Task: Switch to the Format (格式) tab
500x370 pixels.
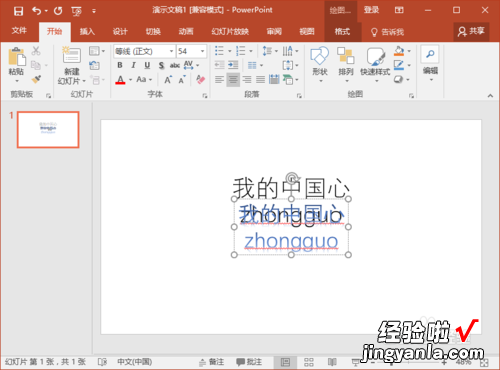Action: (x=342, y=32)
